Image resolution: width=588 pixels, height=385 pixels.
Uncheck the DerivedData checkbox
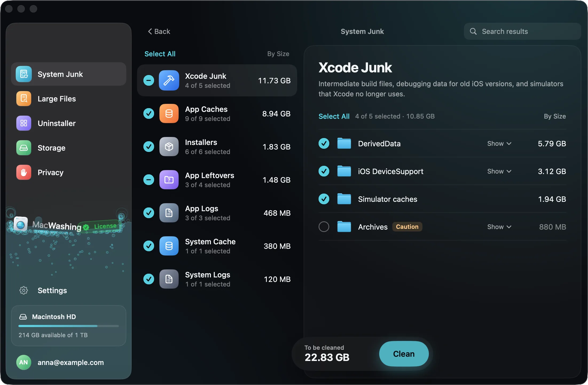pos(324,143)
